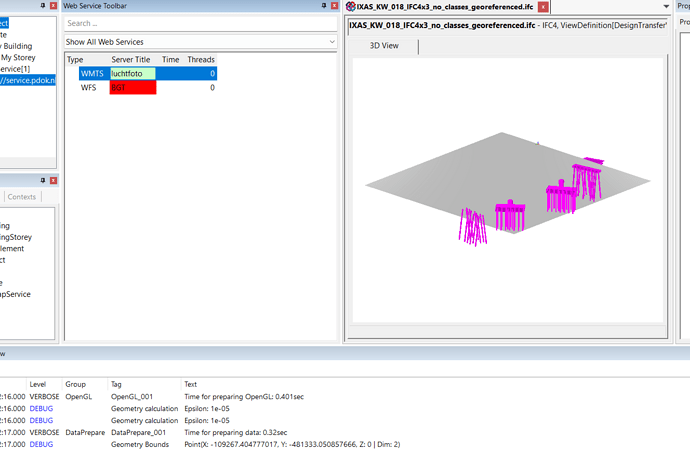This screenshot has width=690, height=450.
Task: Click the red BGT server title cell
Action: tap(132, 88)
